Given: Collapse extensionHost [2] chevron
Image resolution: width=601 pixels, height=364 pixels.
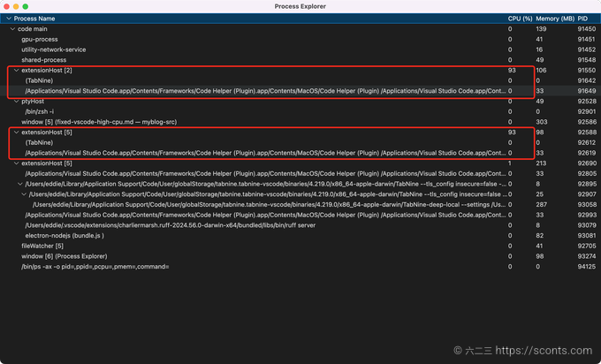Looking at the screenshot, I should (17, 70).
